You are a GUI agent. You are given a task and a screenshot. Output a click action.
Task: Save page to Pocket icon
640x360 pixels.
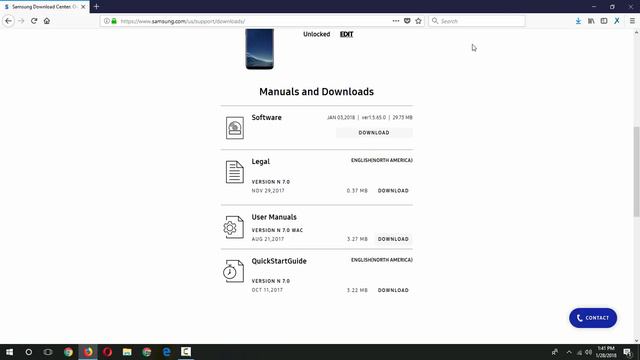[x=407, y=21]
